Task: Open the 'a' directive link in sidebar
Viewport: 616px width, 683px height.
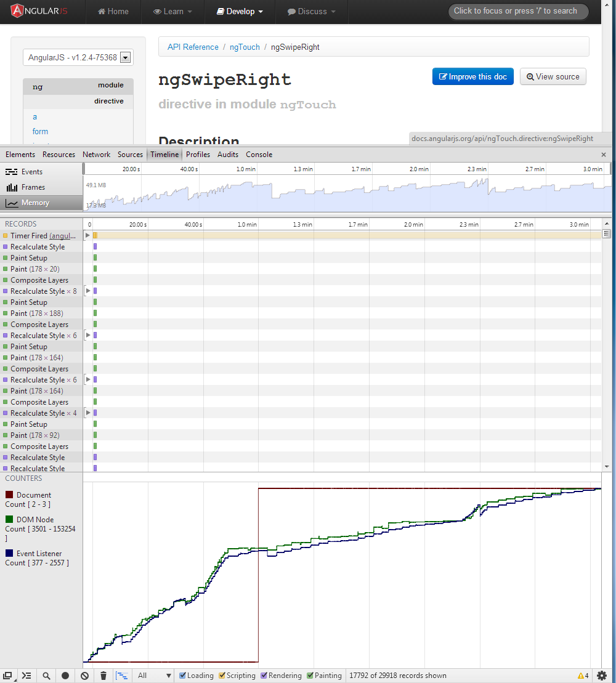Action: coord(35,117)
